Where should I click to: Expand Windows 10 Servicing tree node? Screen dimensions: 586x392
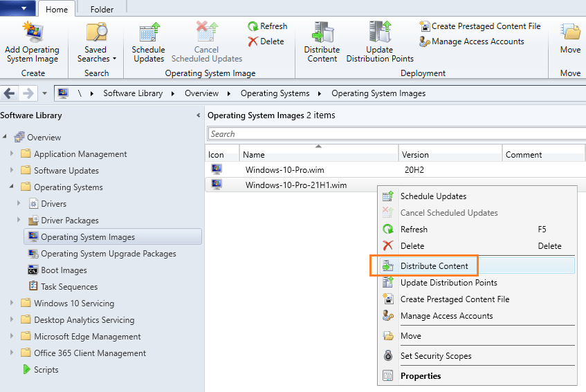pyautogui.click(x=12, y=303)
